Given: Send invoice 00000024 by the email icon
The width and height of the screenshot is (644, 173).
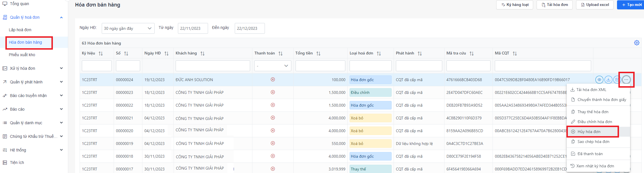Looking at the screenshot, I should coord(617,80).
